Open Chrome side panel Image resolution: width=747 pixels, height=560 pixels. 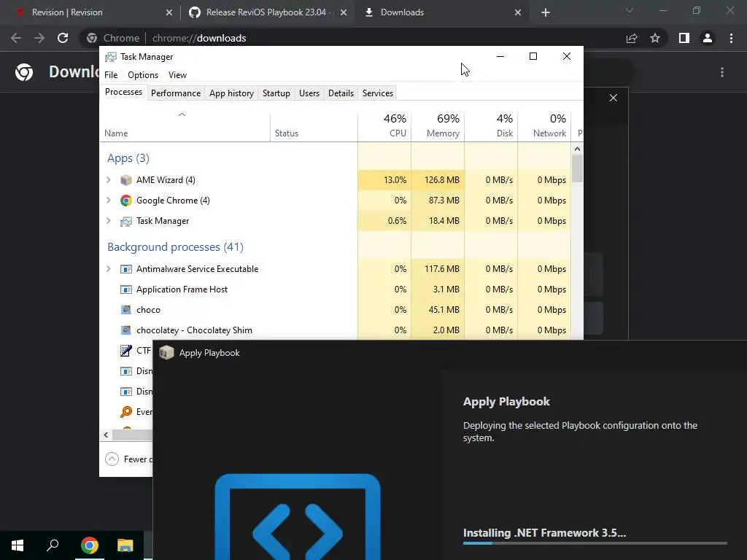point(684,38)
